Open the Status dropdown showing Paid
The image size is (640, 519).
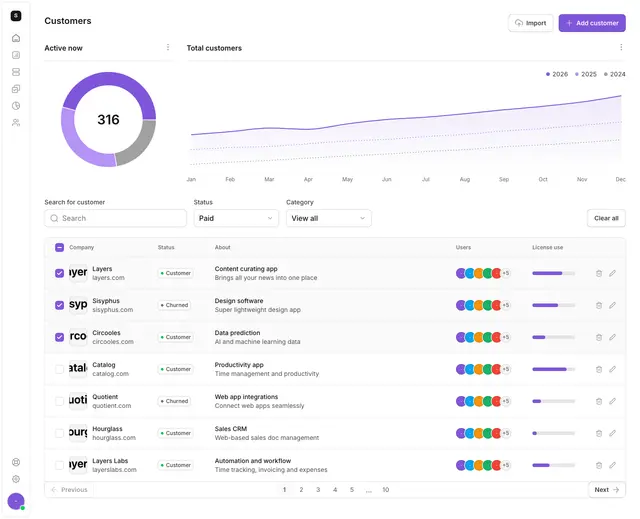[x=236, y=218]
